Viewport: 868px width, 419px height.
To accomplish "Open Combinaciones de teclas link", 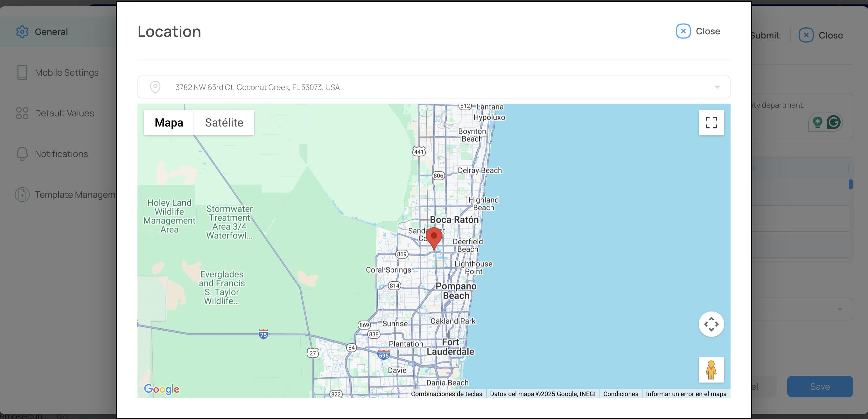I will click(446, 394).
